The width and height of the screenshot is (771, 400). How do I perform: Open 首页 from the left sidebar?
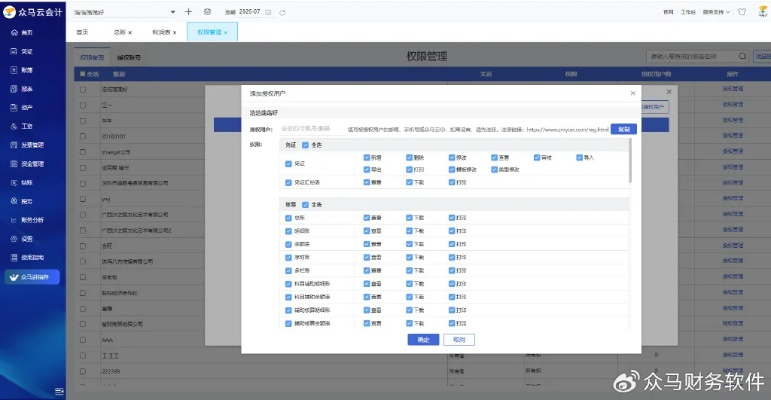tap(22, 32)
